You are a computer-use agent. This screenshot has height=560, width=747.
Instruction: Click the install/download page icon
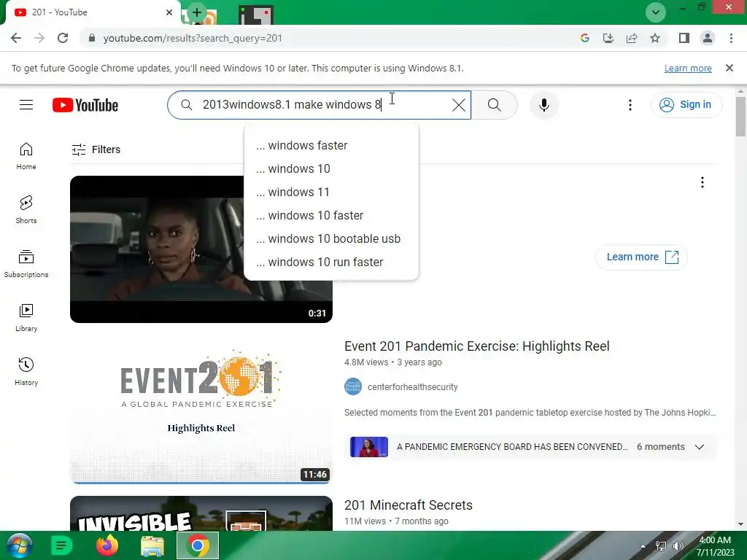(x=608, y=38)
